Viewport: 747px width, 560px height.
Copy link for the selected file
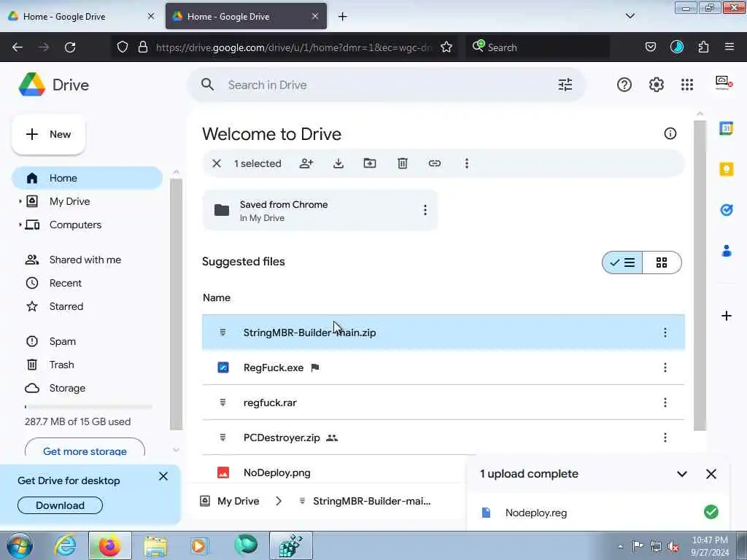pyautogui.click(x=435, y=163)
